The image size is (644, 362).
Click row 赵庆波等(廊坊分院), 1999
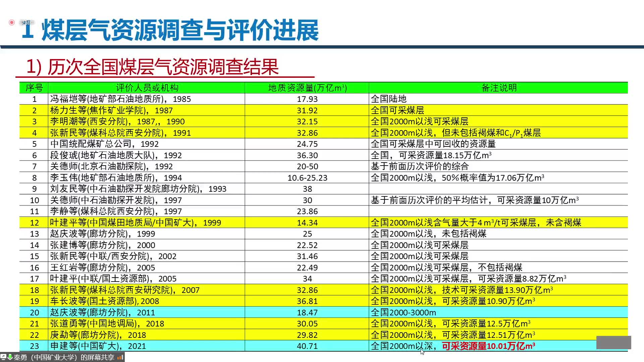323,234
